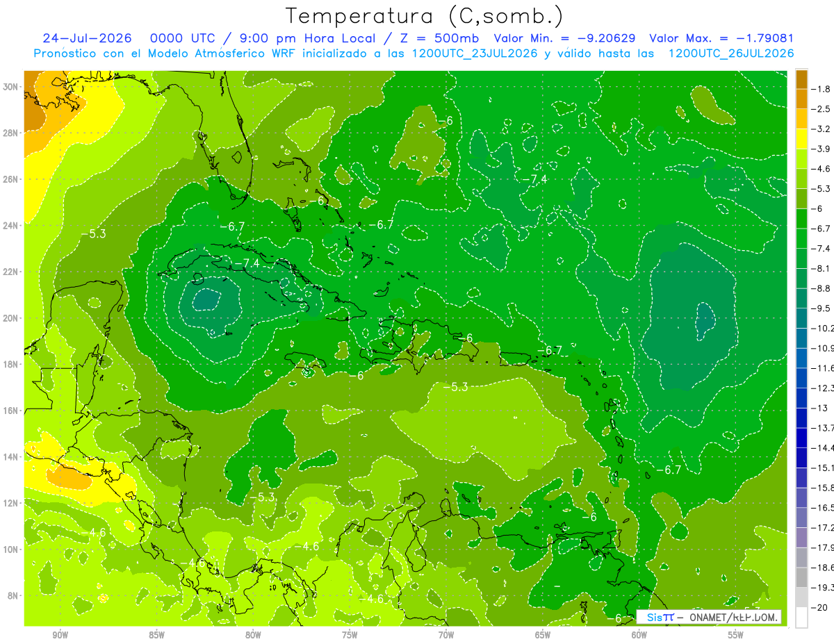This screenshot has width=834, height=644.
Task: Click the teal colorbar swatch between -9.5 and -10.2
Action: click(x=801, y=318)
